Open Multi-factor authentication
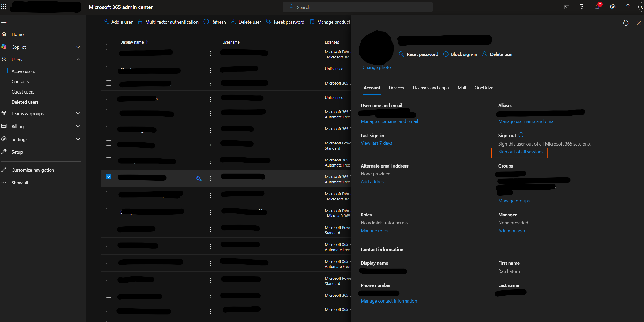This screenshot has width=644, height=322. [168, 22]
